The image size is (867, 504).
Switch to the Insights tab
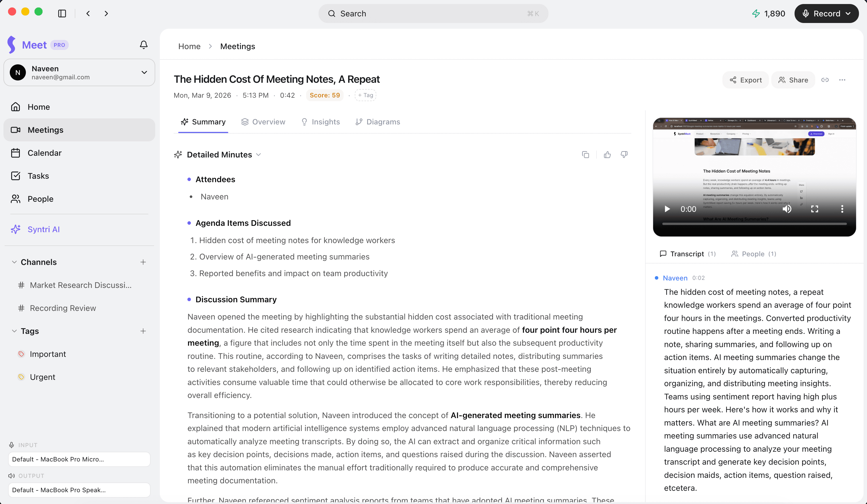pyautogui.click(x=320, y=122)
